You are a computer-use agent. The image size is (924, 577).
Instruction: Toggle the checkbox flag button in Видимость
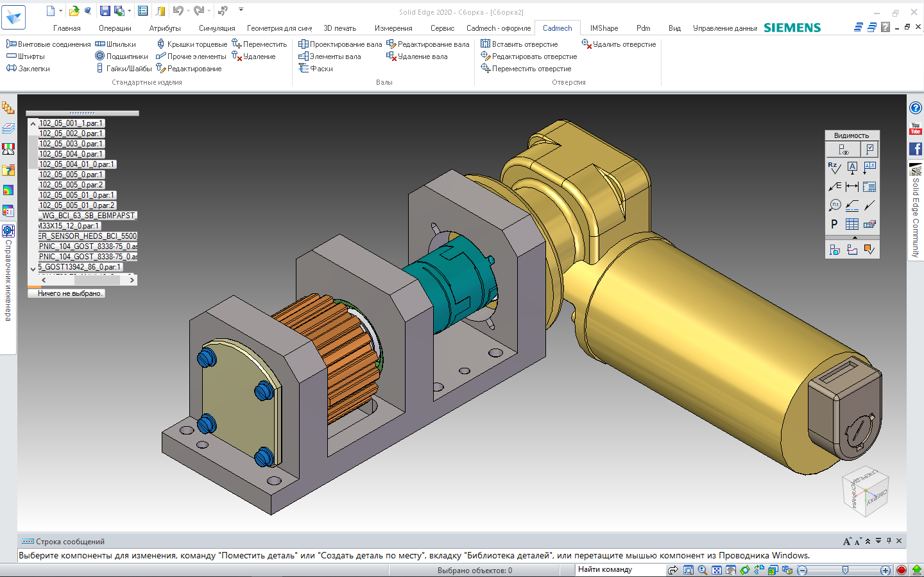pos(869,150)
